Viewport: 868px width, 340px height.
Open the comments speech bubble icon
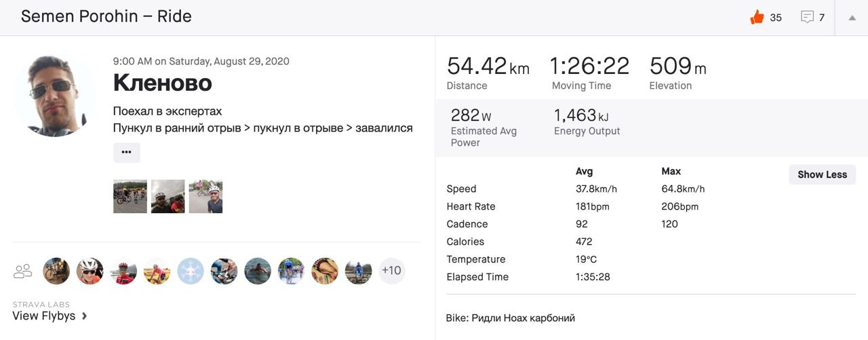pyautogui.click(x=807, y=17)
